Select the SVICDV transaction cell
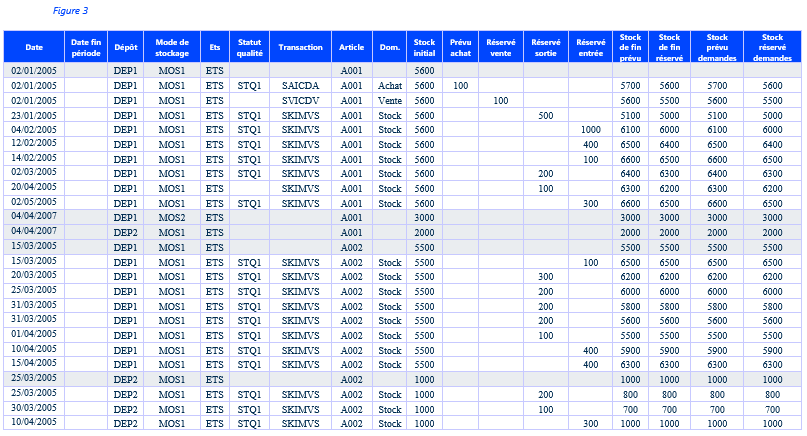The height and width of the screenshot is (436, 807). (301, 101)
